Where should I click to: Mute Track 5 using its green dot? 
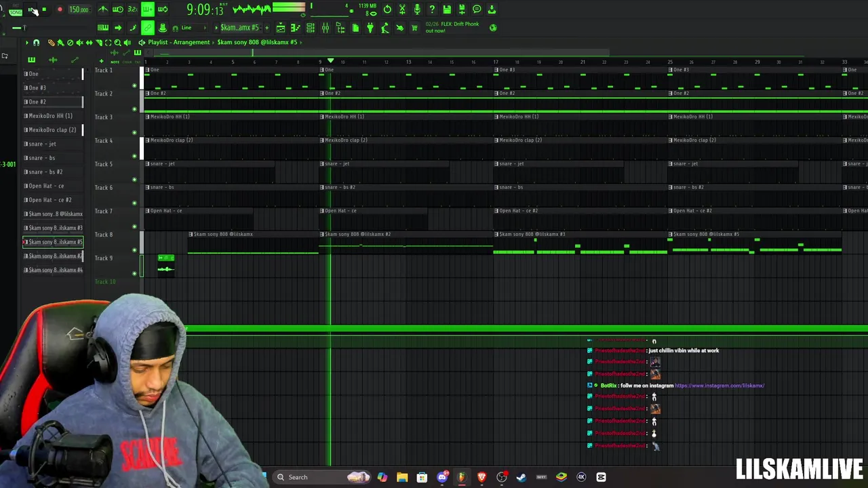tap(134, 180)
